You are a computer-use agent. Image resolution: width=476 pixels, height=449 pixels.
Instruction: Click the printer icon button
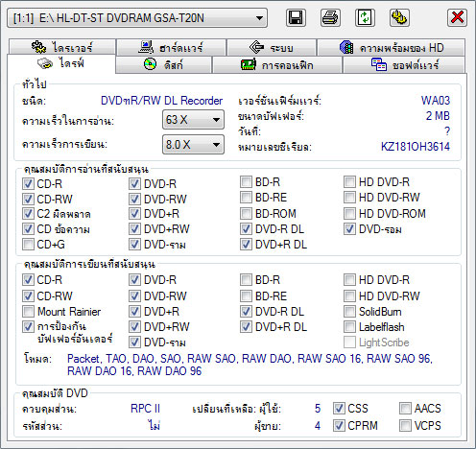click(x=330, y=17)
